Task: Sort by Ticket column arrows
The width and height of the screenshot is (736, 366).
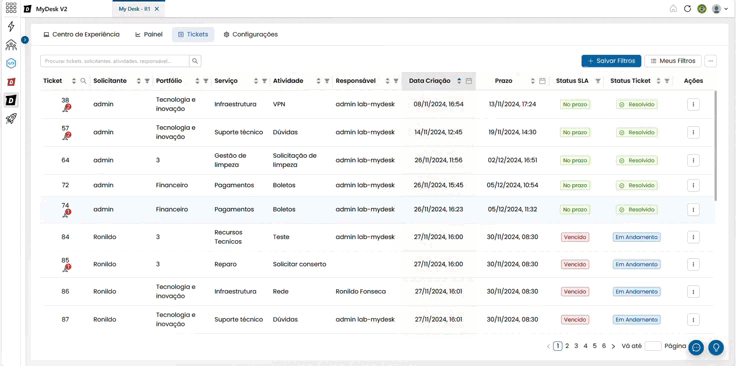Action: [x=74, y=81]
